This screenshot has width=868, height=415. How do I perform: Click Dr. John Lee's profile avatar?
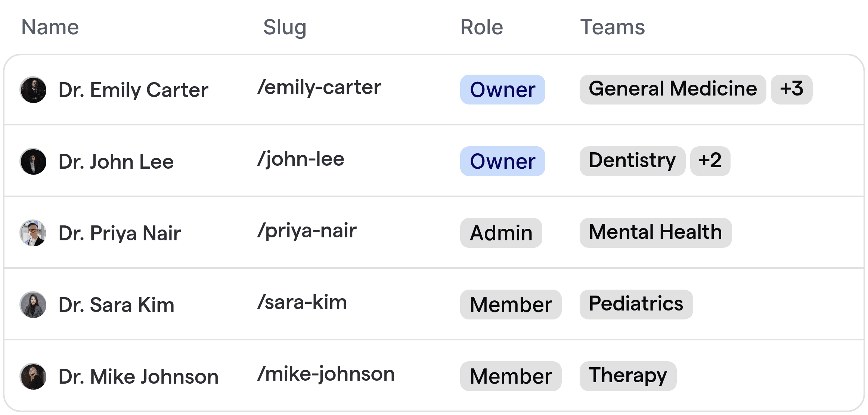click(33, 161)
